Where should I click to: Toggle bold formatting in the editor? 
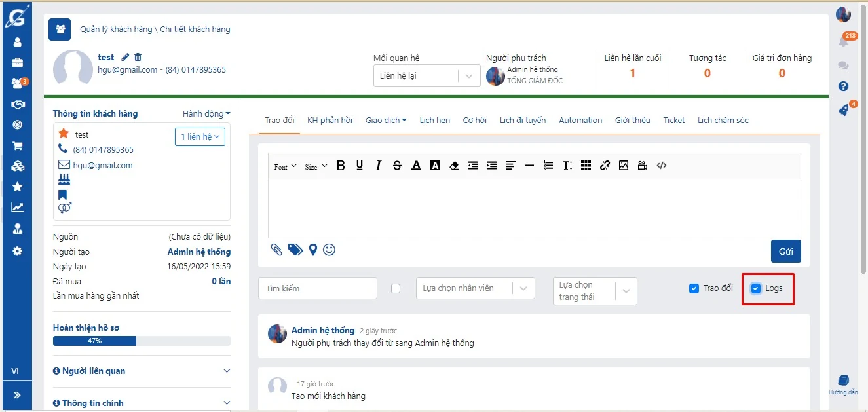click(x=340, y=165)
